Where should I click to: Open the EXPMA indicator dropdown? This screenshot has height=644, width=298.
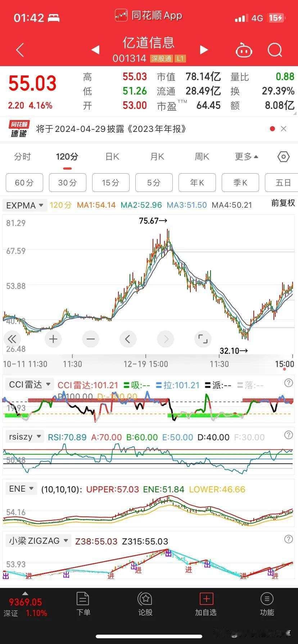pos(24,205)
